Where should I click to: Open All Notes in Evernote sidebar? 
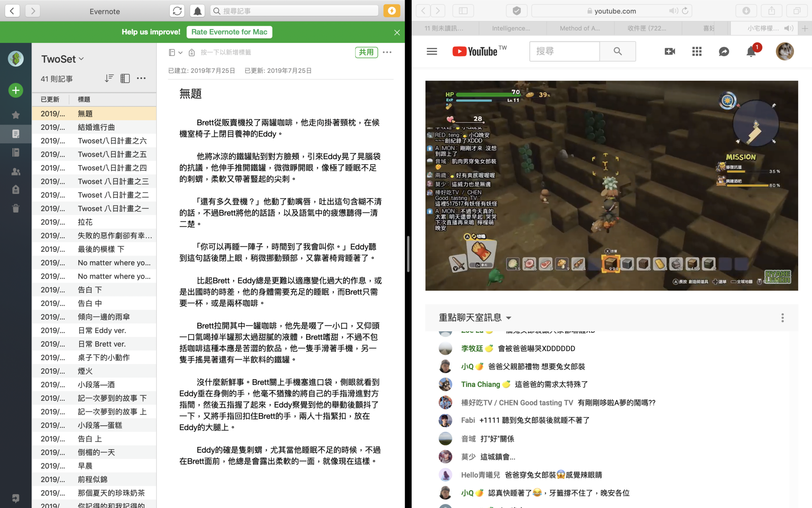[x=16, y=134]
